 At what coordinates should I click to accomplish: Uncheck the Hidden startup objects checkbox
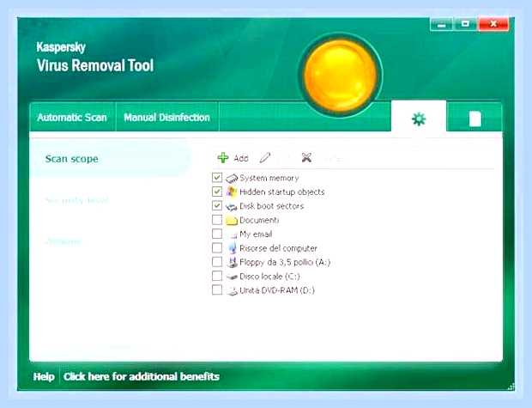point(217,192)
